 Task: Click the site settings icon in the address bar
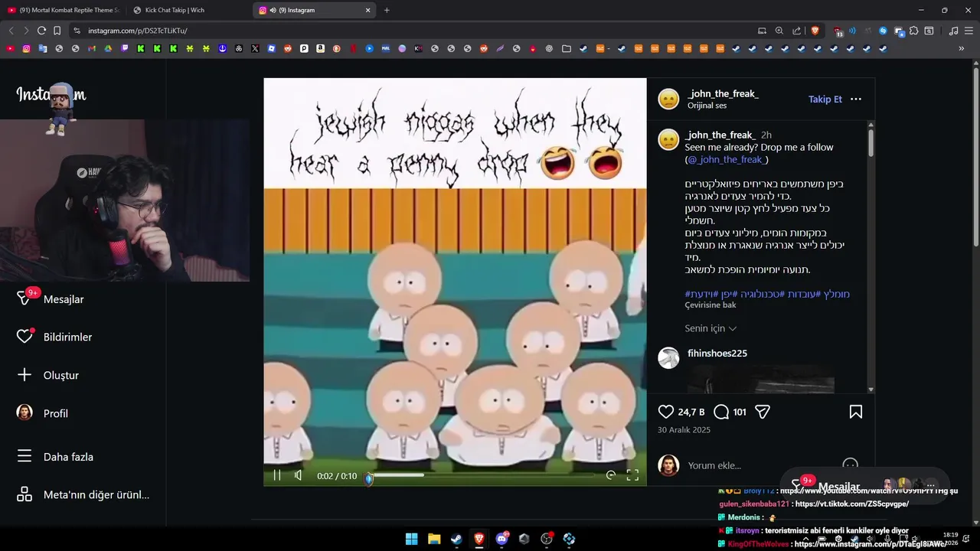click(x=77, y=31)
